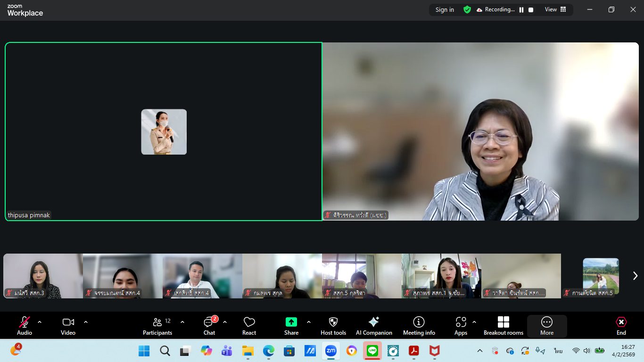Expand audio options arrow next to Audio
644x362 pixels.
(40, 322)
